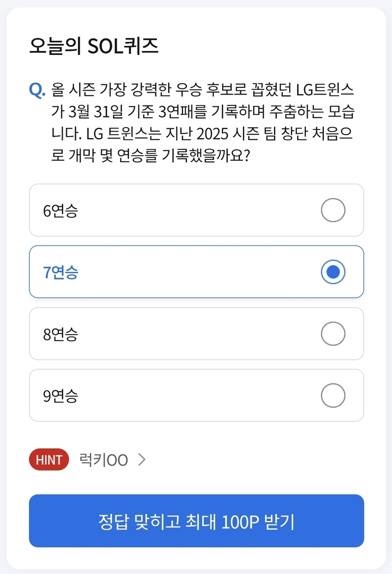The width and height of the screenshot is (392, 574).
Task: Click the red HINT badge
Action: tap(49, 460)
